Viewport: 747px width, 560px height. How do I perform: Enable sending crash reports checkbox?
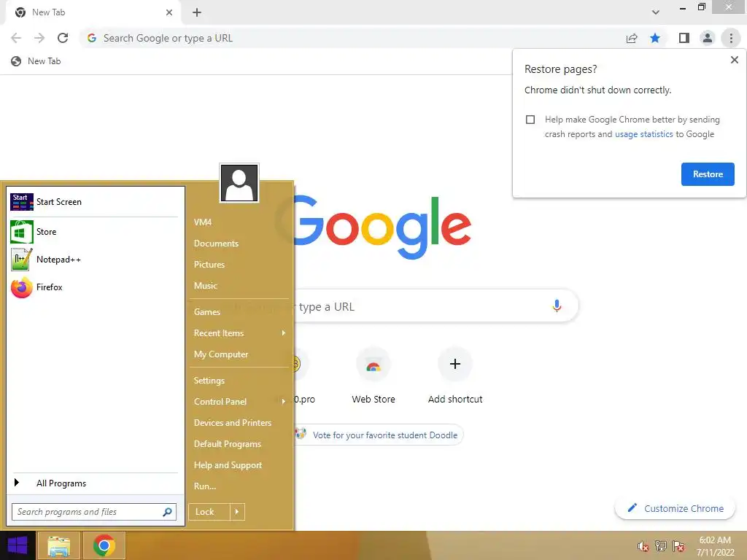click(x=530, y=120)
